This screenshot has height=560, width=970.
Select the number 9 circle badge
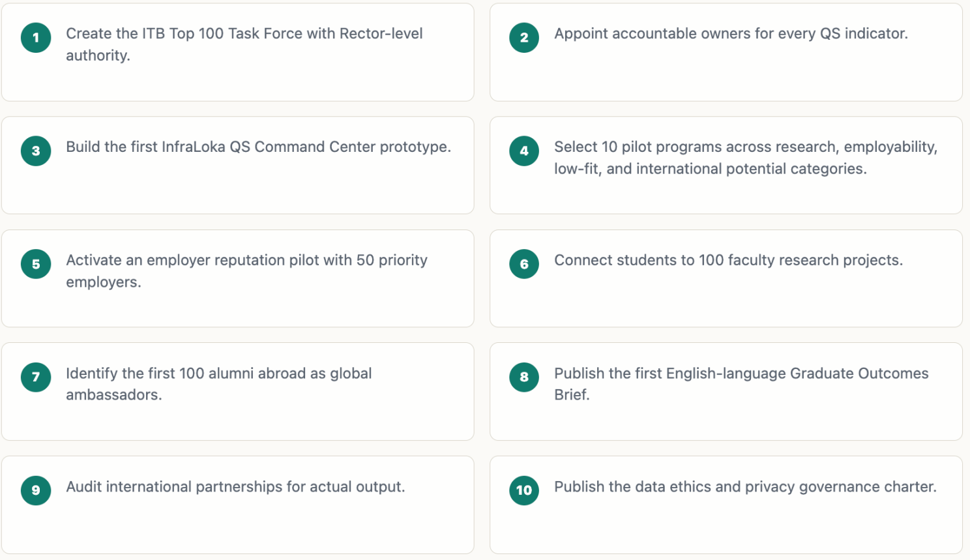pos(36,490)
